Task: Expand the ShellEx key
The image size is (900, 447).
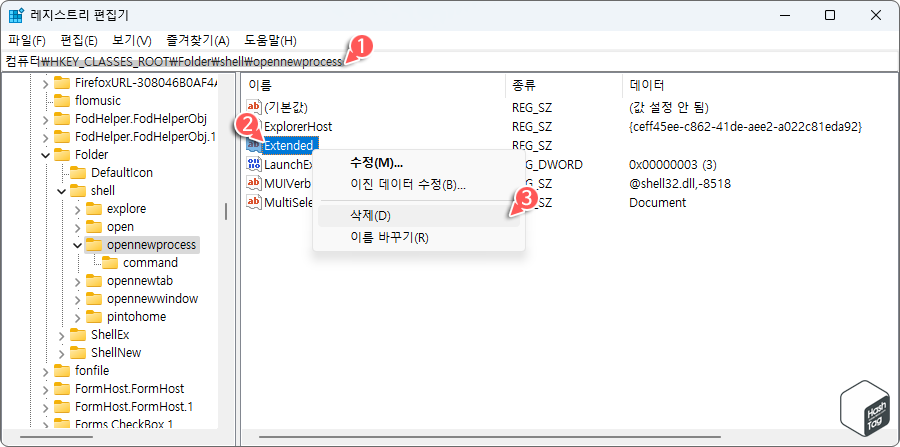Action: (x=61, y=335)
